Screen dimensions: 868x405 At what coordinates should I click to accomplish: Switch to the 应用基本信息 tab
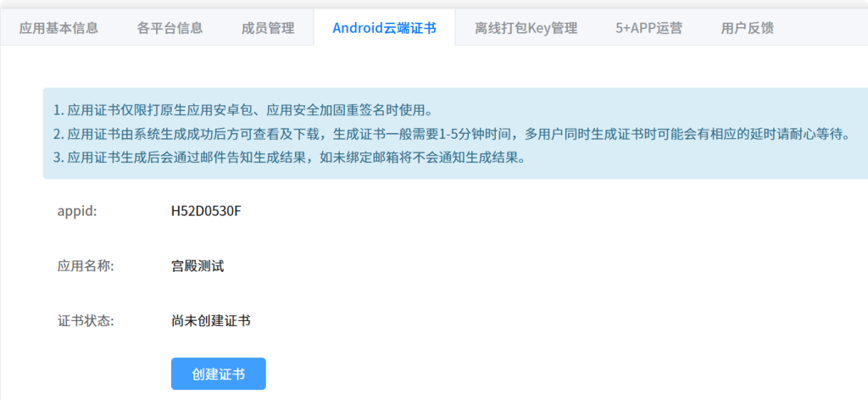click(58, 28)
